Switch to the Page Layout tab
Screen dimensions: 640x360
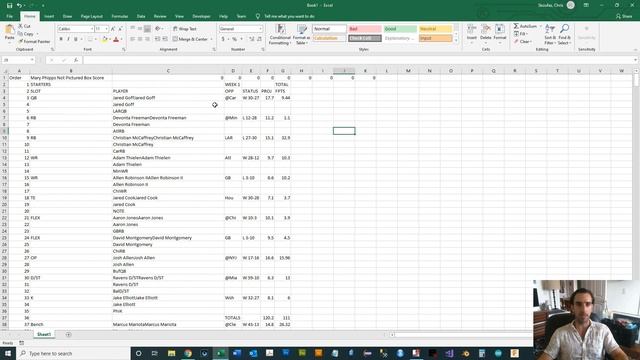91,16
